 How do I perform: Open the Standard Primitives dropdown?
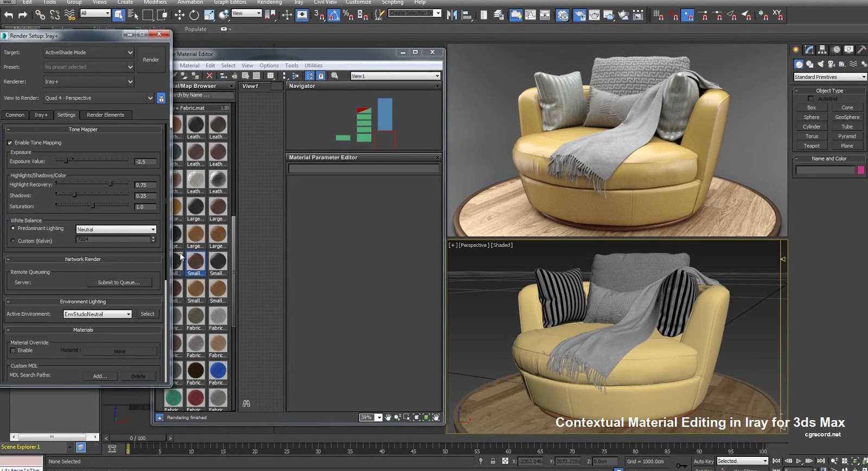[x=829, y=77]
